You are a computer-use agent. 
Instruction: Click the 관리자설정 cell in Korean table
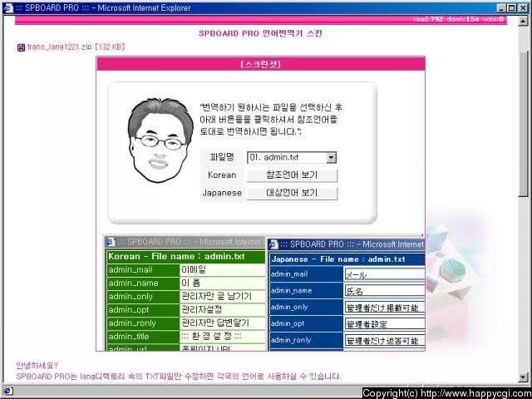222,310
